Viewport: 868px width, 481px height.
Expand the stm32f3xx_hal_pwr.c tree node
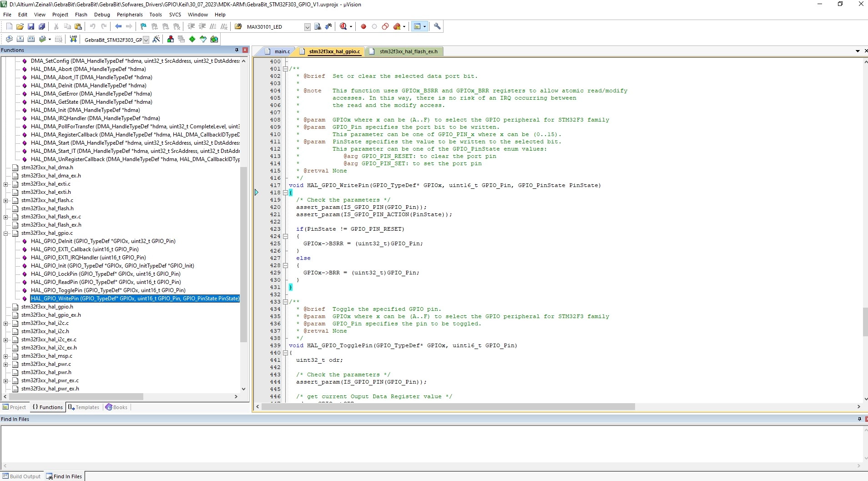click(6, 364)
